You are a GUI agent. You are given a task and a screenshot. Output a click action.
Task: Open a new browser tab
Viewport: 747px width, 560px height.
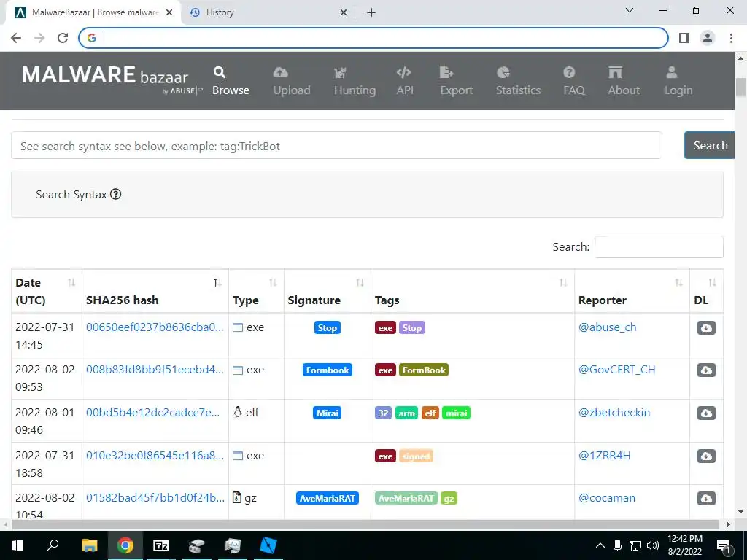371,12
